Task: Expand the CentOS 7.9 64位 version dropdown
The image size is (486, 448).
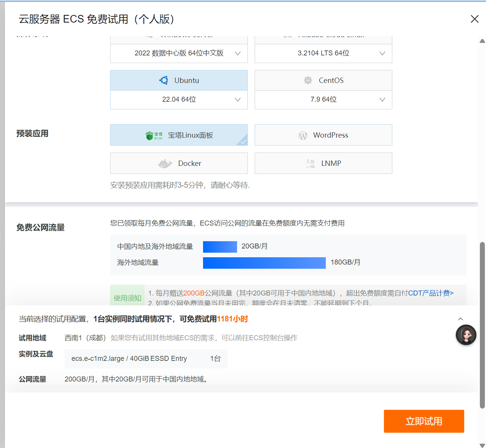Action: (323, 99)
